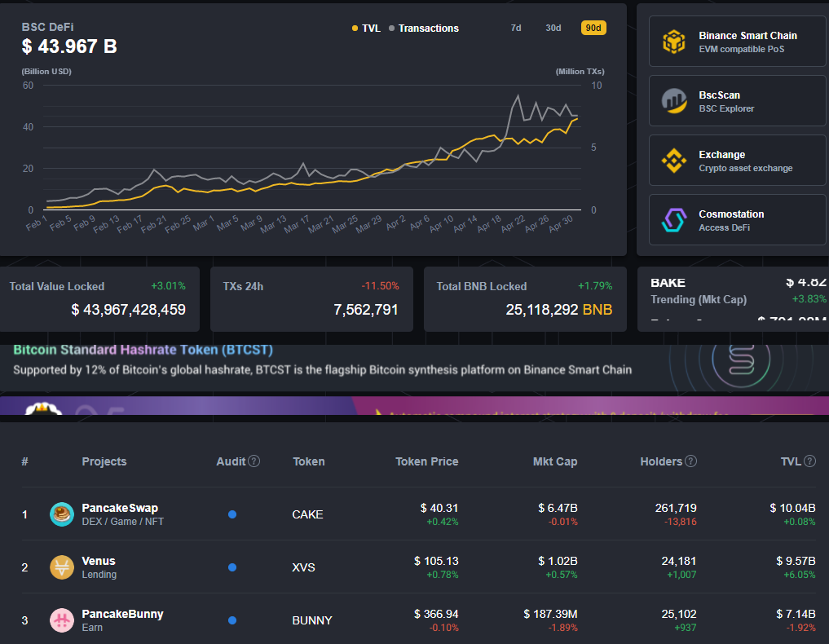Open BscScan via its explorer icon

(673, 100)
